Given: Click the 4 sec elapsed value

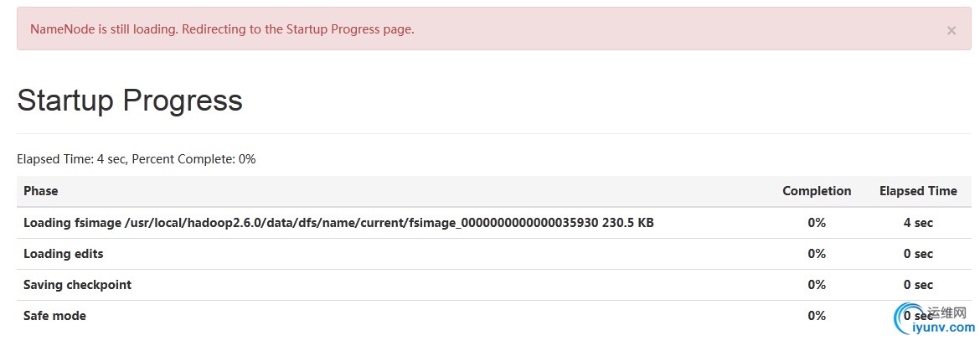Looking at the screenshot, I should 917,223.
